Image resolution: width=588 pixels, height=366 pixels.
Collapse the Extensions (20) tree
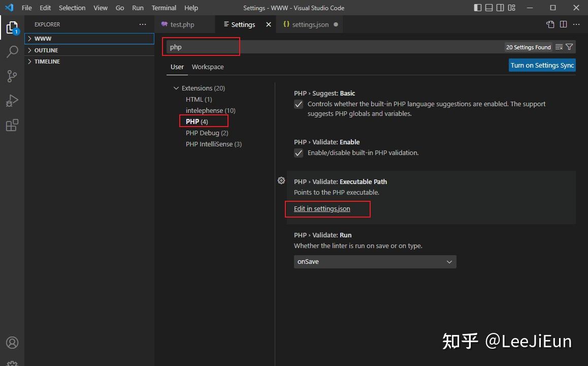[176, 88]
